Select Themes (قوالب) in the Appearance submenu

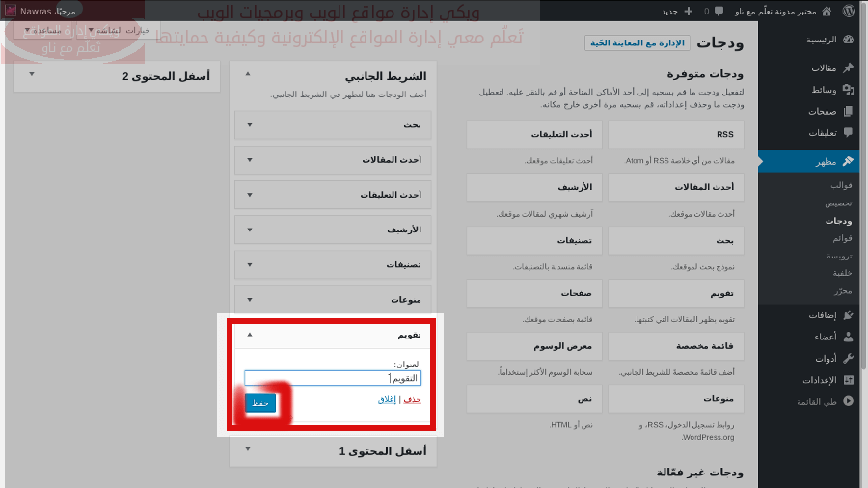click(842, 185)
